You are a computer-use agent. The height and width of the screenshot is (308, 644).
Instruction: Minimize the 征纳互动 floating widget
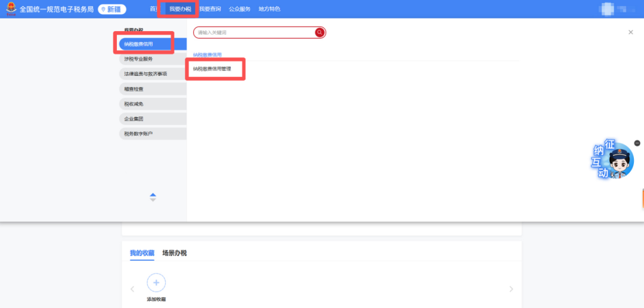click(x=637, y=143)
